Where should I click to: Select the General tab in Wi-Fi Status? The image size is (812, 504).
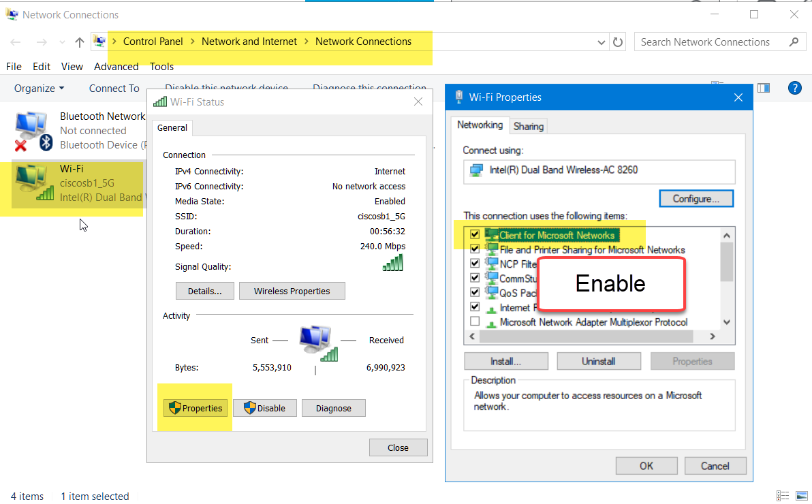point(172,127)
